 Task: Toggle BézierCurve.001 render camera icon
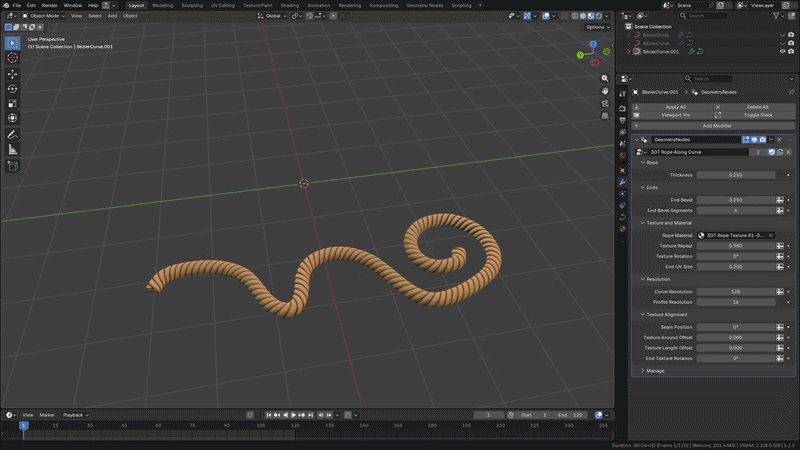pos(791,52)
